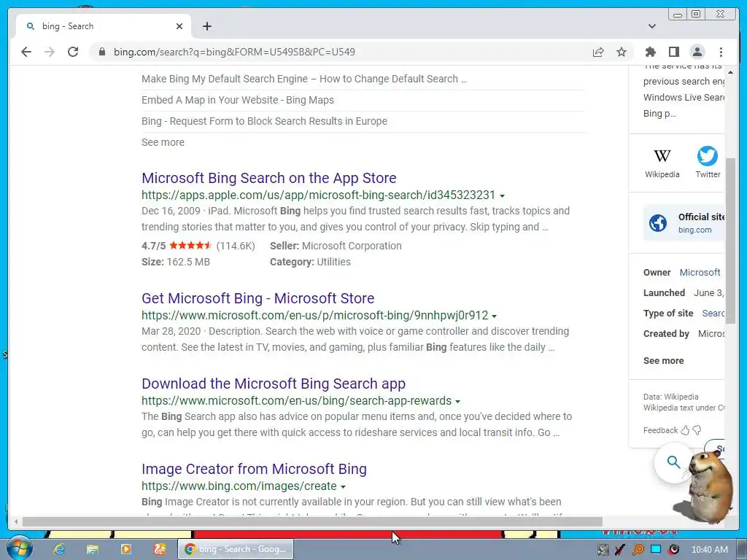Open the Chrome profile avatar
Image resolution: width=747 pixels, height=560 pixels.
click(x=697, y=52)
